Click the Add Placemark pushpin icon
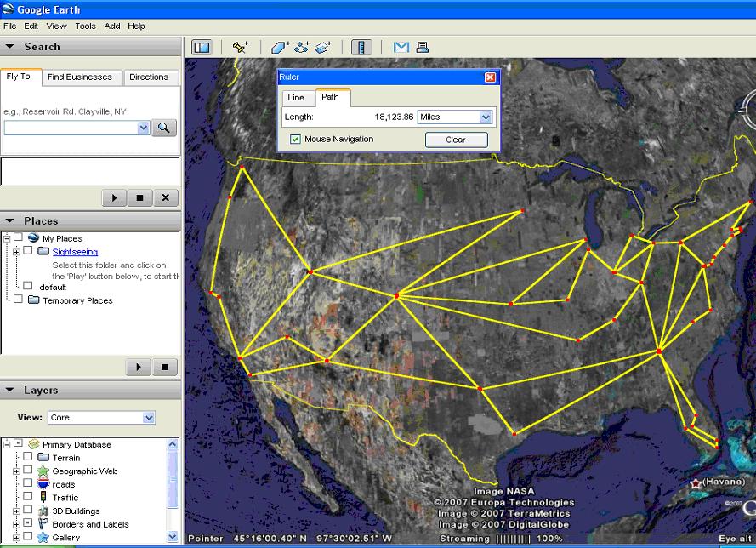Viewport: 756px width, 548px height. point(240,48)
